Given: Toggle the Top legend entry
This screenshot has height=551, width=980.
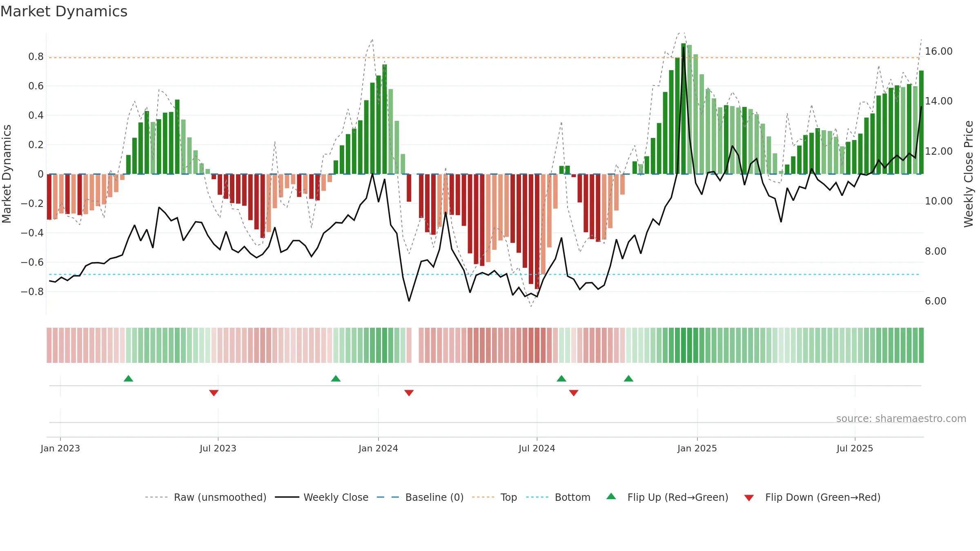Looking at the screenshot, I should [494, 497].
